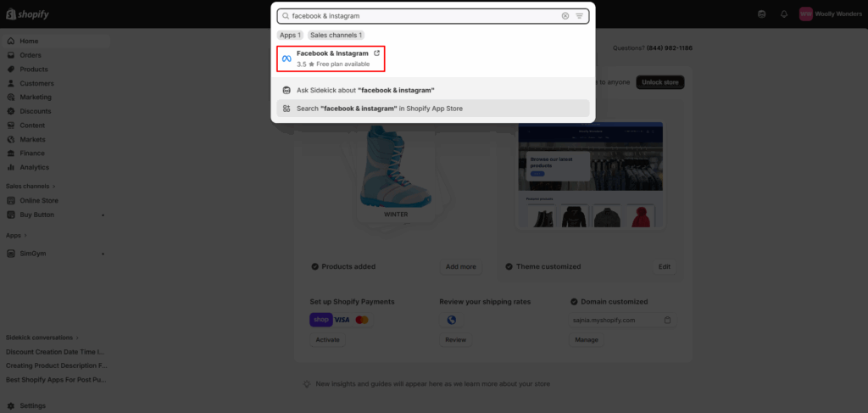
Task: Open Sidekick assistant icon in top bar
Action: (762, 14)
